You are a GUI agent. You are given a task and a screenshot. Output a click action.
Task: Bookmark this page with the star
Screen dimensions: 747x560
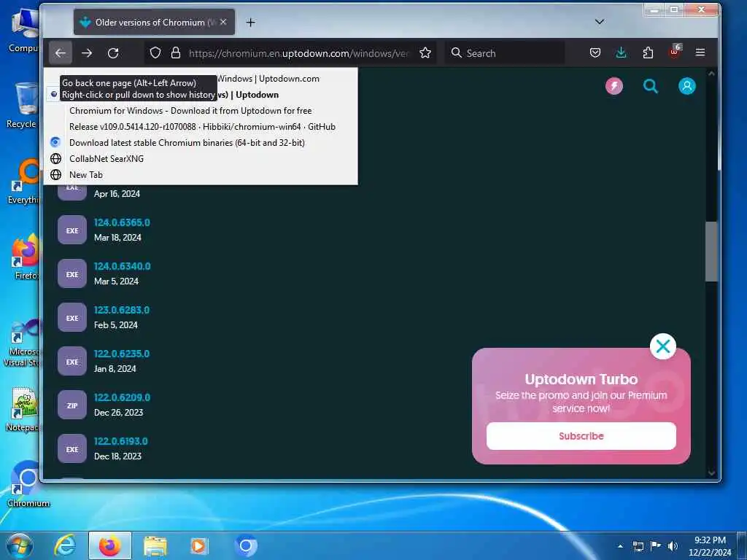coord(425,52)
